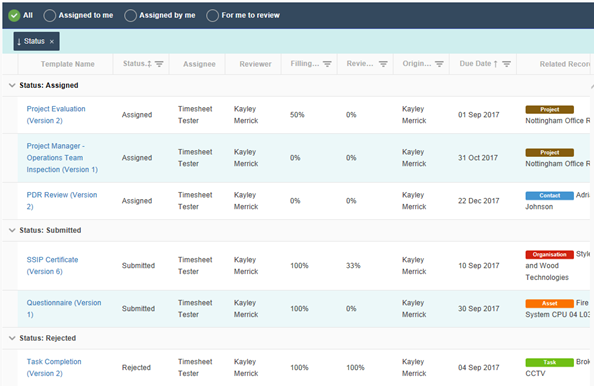Click Kayley Merrick reviewer in PDR Review row
594x386 pixels.
(246, 201)
